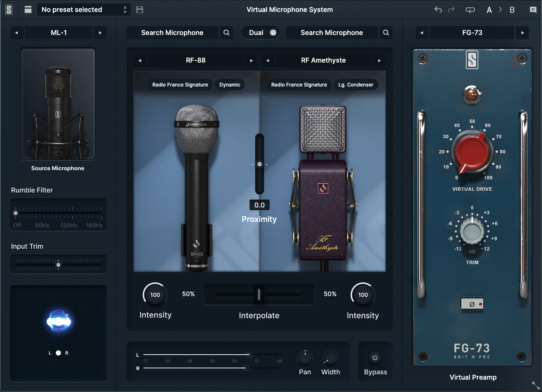Open the comments speech bubble icon
This screenshot has height=392, width=542.
click(x=533, y=10)
